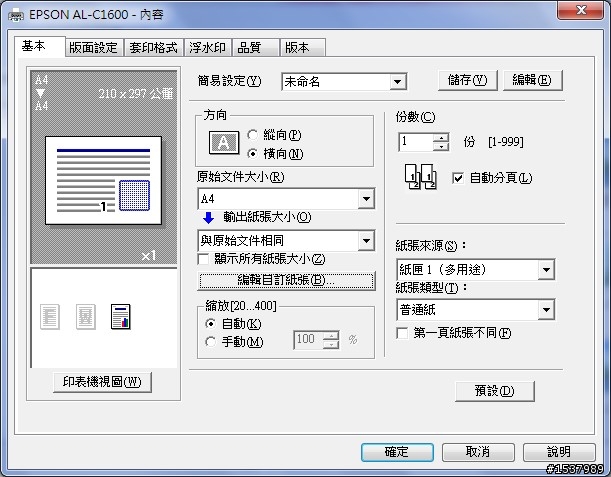Open help with 說明 button

click(559, 452)
